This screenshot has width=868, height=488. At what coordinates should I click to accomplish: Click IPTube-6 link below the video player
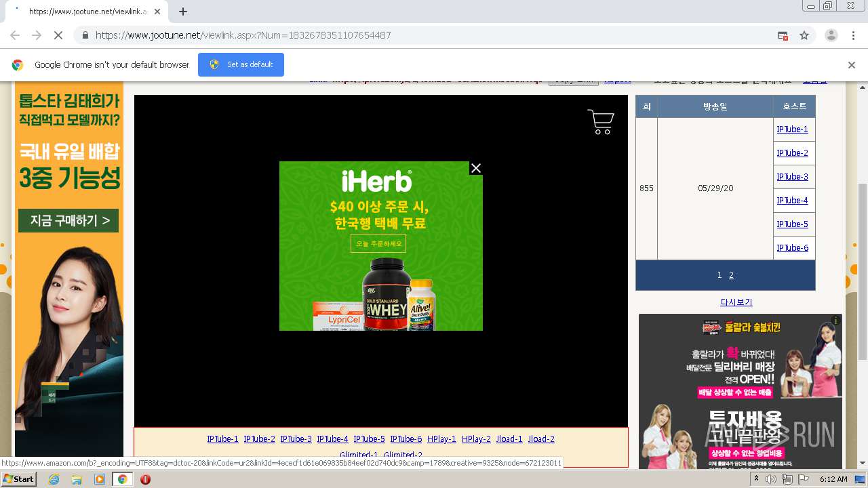tap(406, 439)
